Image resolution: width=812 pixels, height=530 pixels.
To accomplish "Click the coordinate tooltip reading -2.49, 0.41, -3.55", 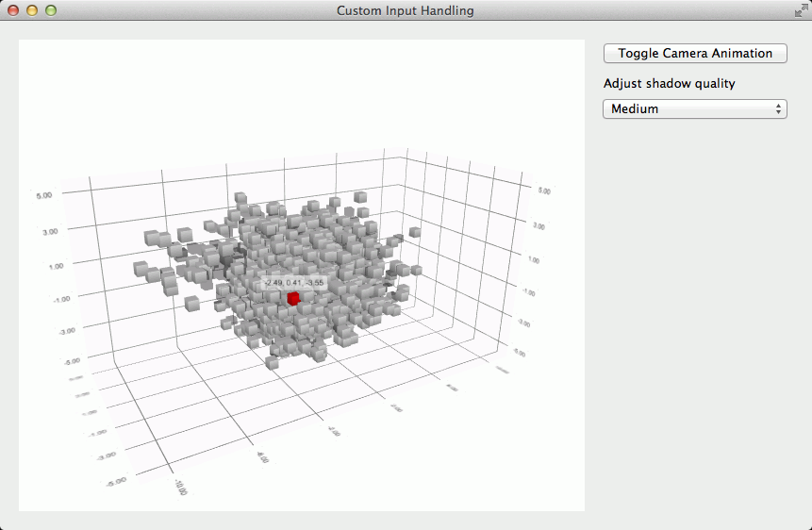I will (293, 283).
